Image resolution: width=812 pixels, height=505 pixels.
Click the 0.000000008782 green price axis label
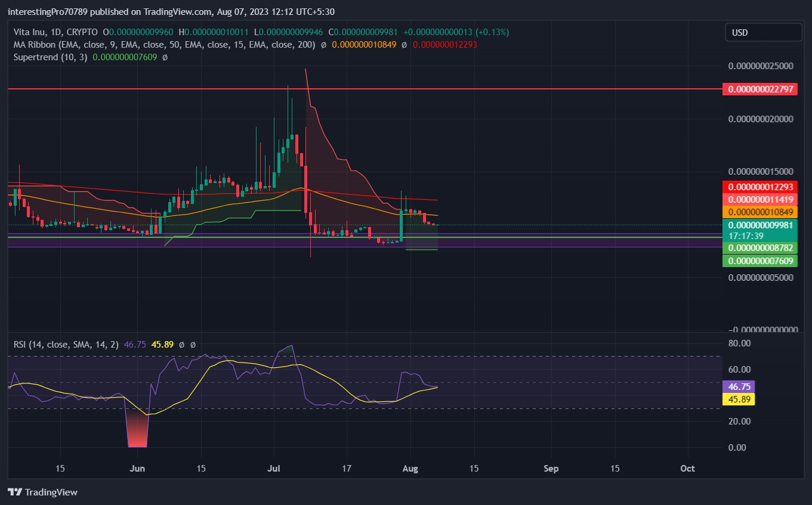tap(759, 247)
